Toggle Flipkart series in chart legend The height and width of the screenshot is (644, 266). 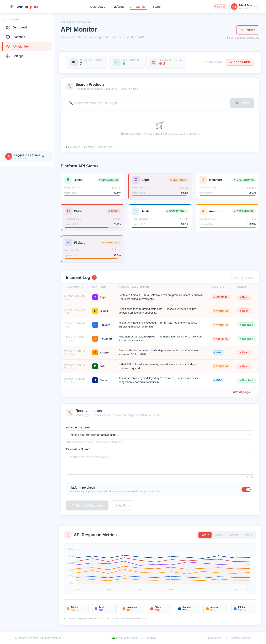(244, 609)
